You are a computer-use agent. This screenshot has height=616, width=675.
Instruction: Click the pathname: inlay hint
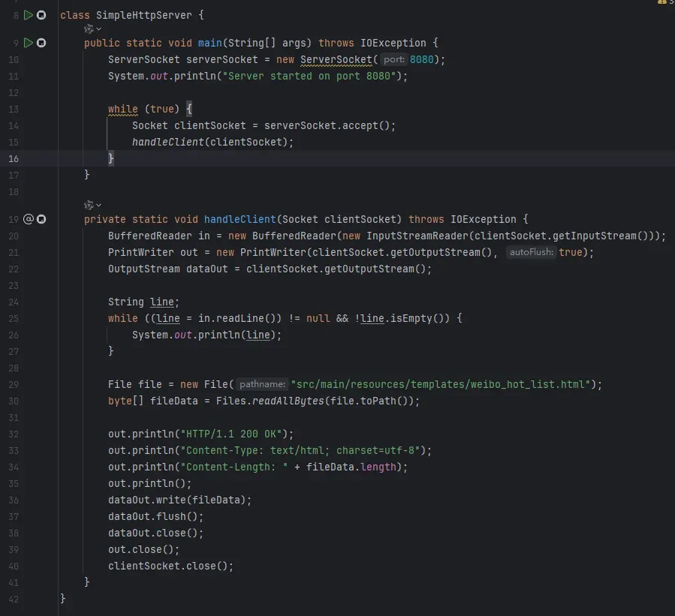[x=262, y=384]
